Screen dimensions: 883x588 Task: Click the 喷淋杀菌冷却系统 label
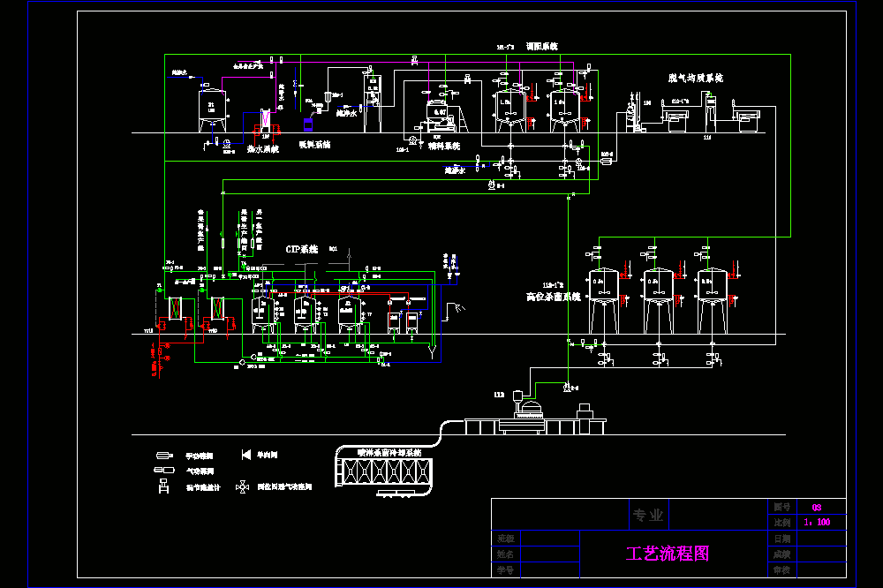point(389,452)
